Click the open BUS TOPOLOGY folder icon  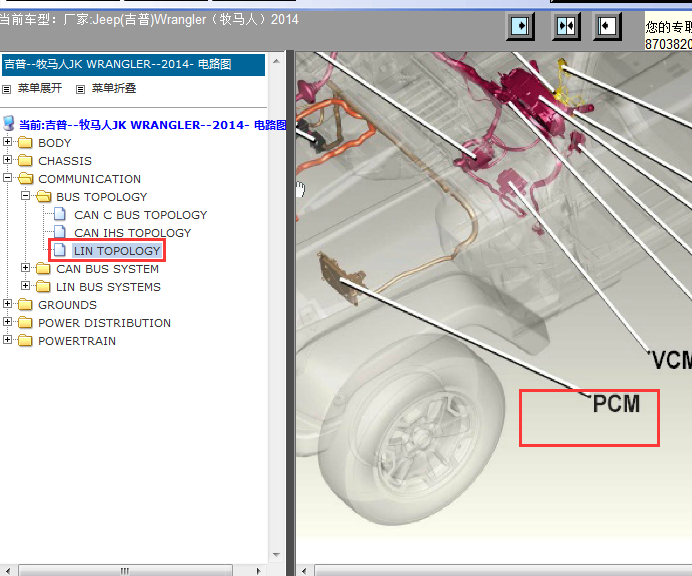[44, 196]
